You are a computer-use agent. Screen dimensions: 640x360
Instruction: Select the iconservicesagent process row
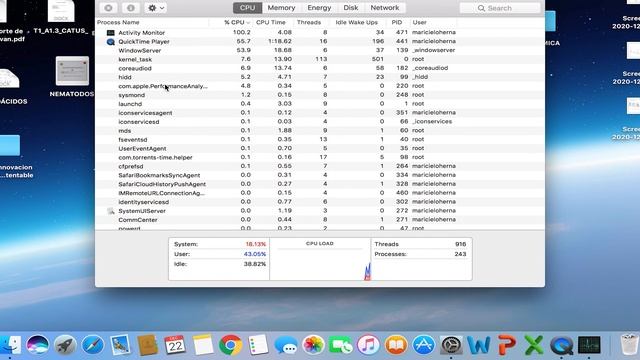(x=320, y=113)
